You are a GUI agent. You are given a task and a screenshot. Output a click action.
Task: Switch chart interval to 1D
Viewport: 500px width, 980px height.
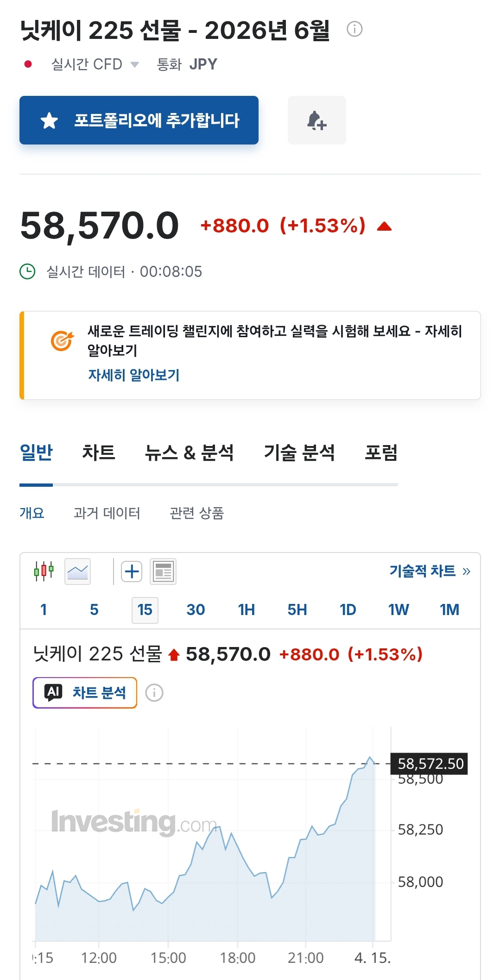point(348,610)
